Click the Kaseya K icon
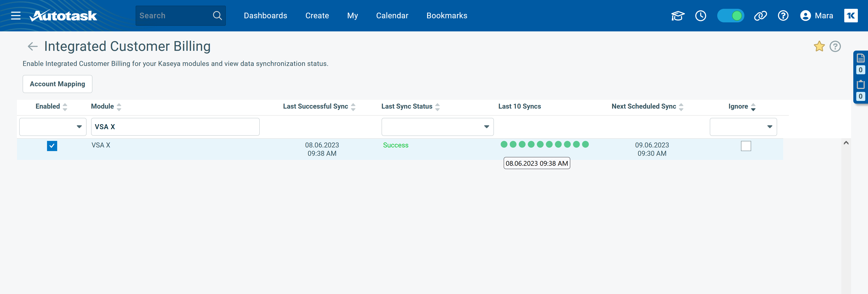868x294 pixels. tap(850, 16)
